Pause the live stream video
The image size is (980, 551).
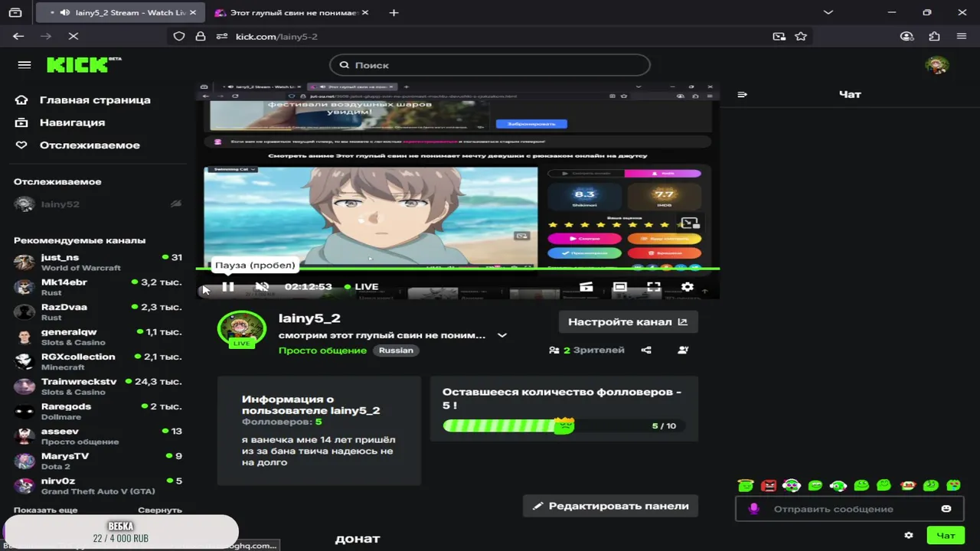point(228,286)
